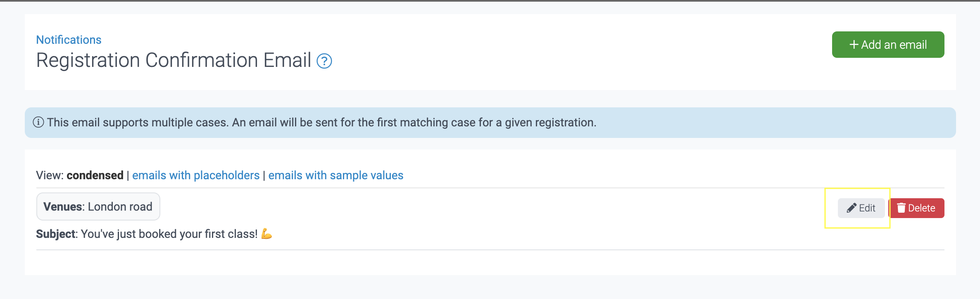
Task: Click the flexed bicep emoji in subject line
Action: click(x=266, y=234)
